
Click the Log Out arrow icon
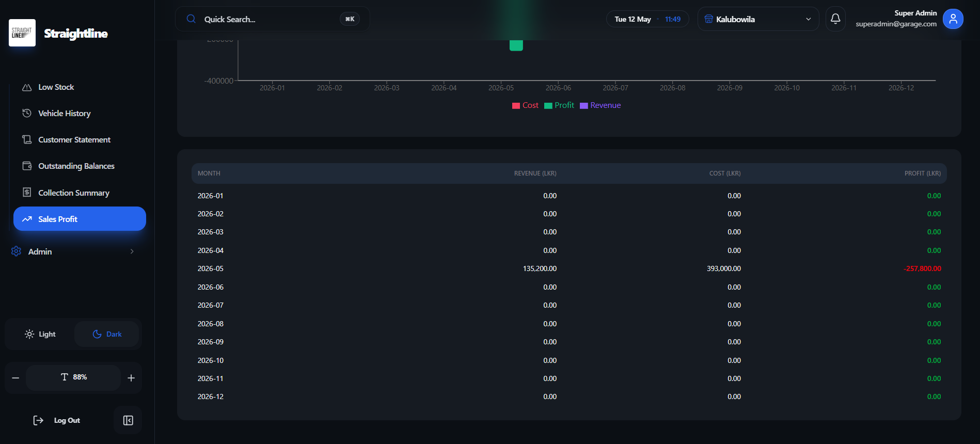point(38,420)
